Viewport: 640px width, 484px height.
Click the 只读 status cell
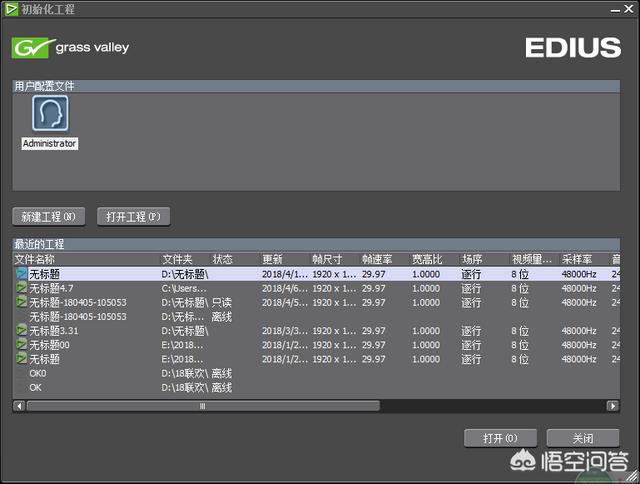coord(222,302)
